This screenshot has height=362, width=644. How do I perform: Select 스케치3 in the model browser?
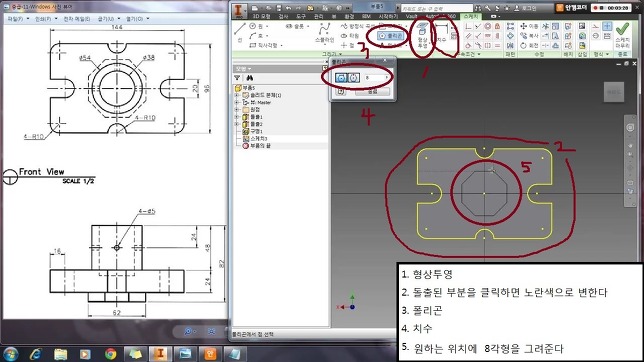(x=255, y=139)
